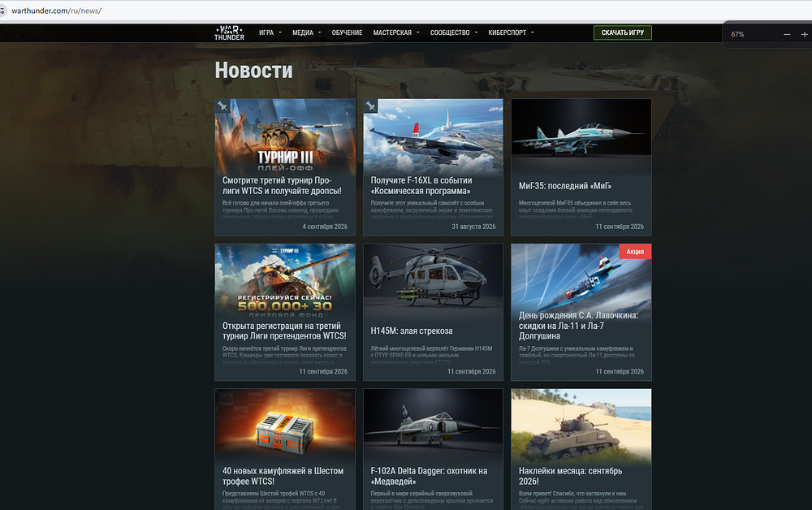This screenshot has height=510, width=812.
Task: Open "F-102A Delta Dagger: охотник" headline
Action: (429, 476)
